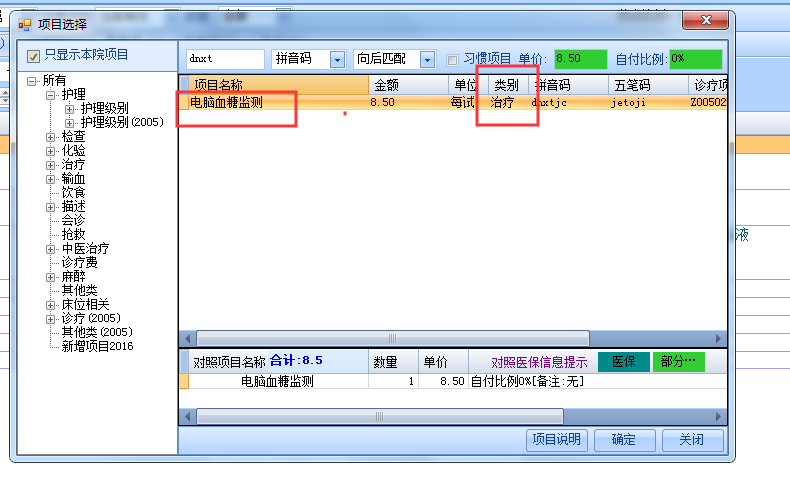Confirm selection with 确定 button
Image resolution: width=790 pixels, height=494 pixels.
coord(624,440)
